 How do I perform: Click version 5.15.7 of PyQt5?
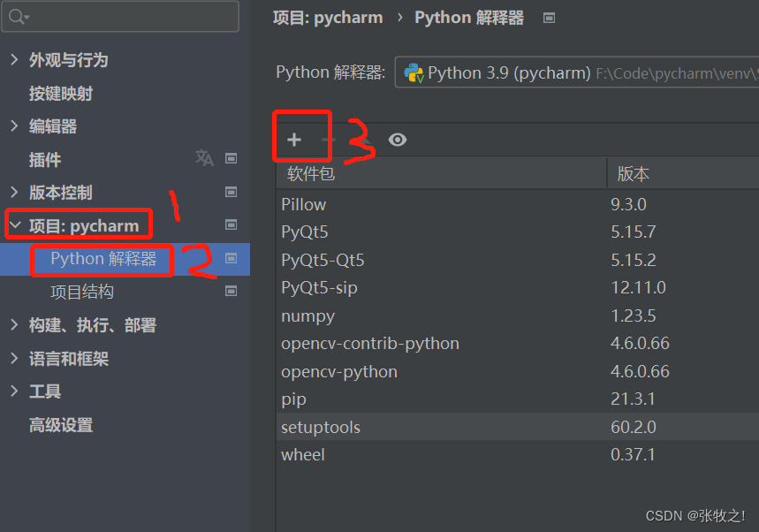click(634, 232)
